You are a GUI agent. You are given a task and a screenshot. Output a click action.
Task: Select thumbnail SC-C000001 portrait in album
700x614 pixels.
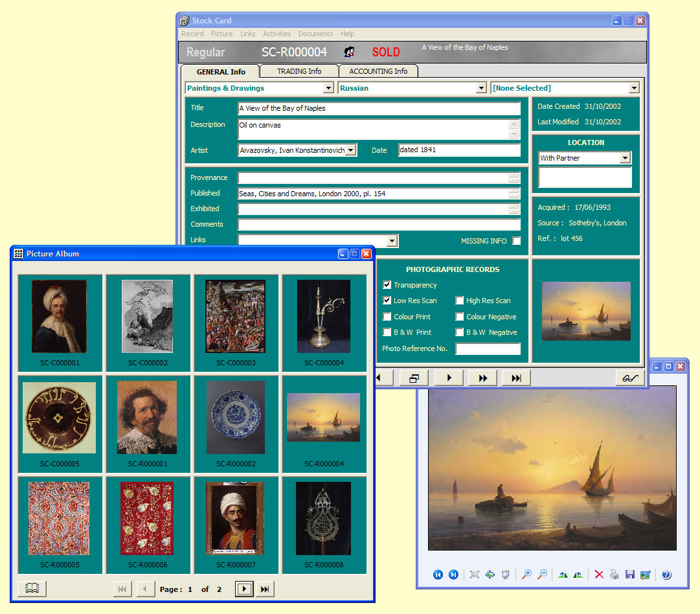coord(60,317)
